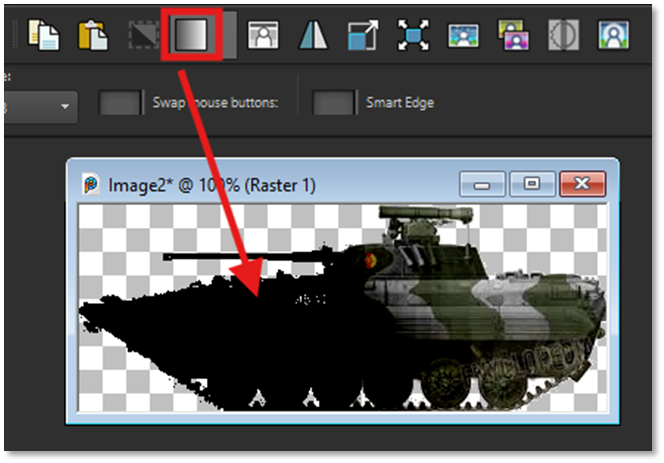Select the Mirror flip triangle icon
Image resolution: width=664 pixels, height=463 pixels.
point(313,36)
